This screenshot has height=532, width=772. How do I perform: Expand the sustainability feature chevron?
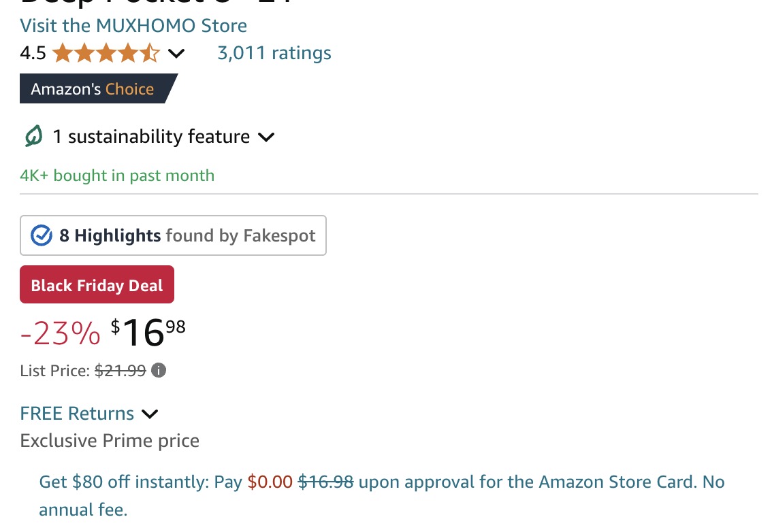coord(266,137)
